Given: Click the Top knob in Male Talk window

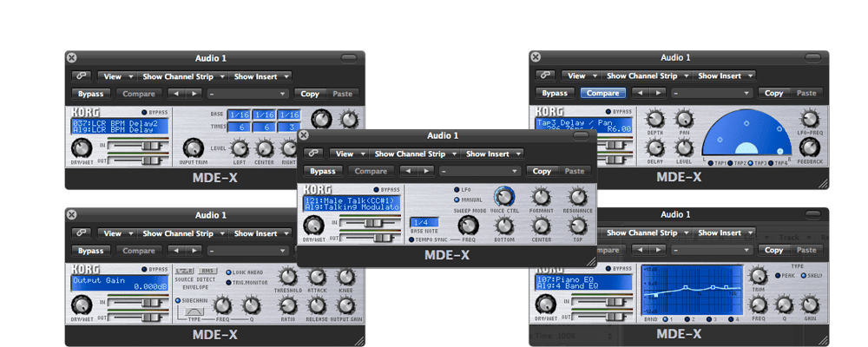Looking at the screenshot, I should tap(577, 226).
